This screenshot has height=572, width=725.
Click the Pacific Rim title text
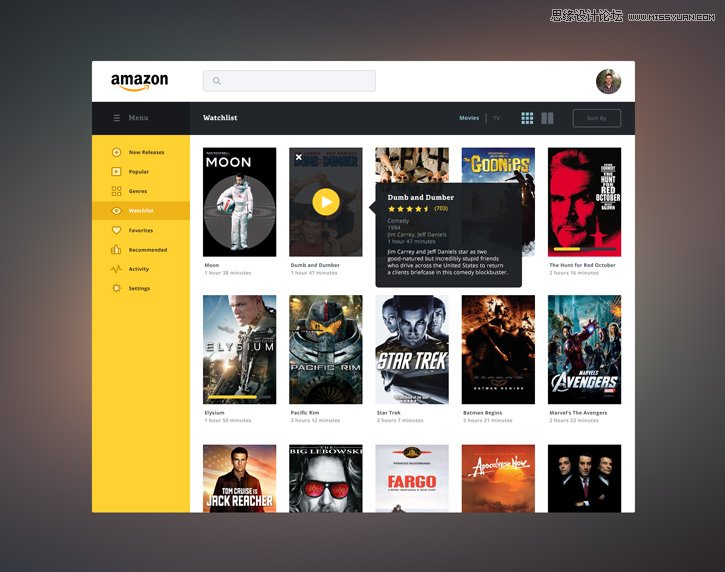305,412
